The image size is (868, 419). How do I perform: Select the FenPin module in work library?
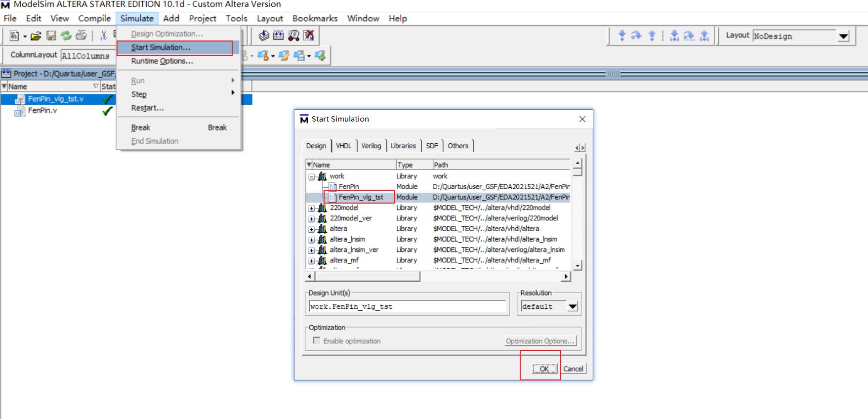[349, 187]
